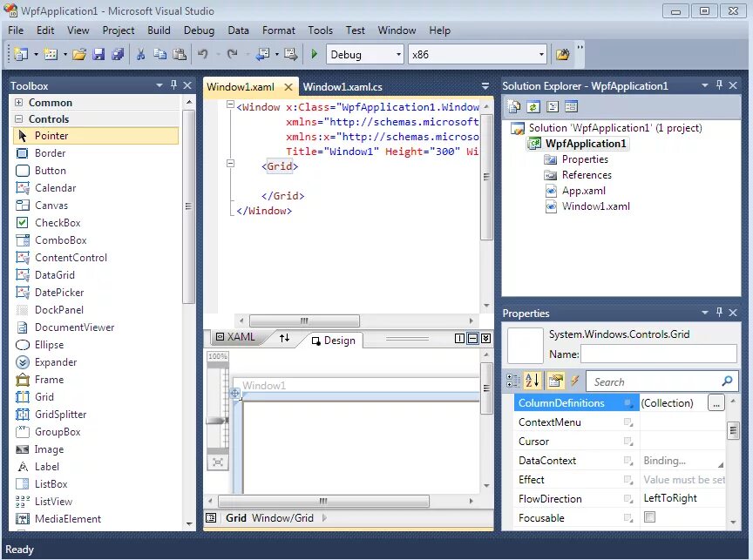The width and height of the screenshot is (753, 560).
Task: Expand the Common toolbox section
Action: tap(18, 102)
